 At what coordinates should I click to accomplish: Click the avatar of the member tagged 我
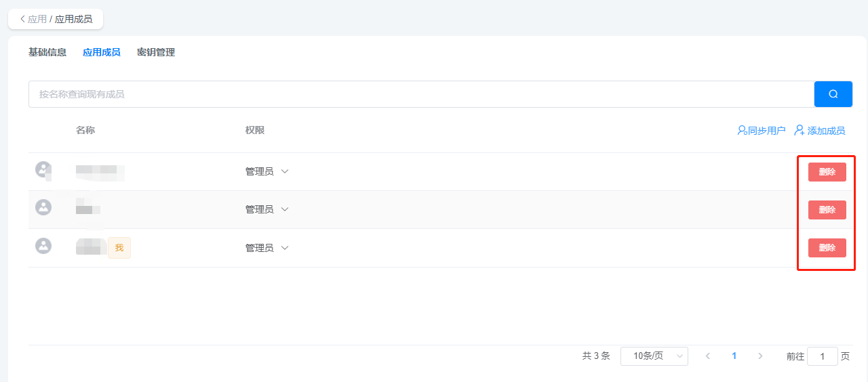click(43, 245)
